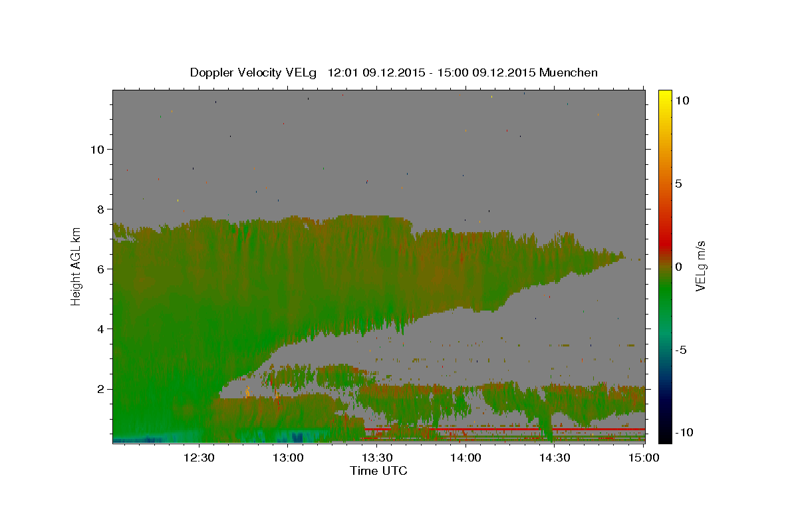Click the height axis label 8
Viewport: 798px width, 532px height.
tap(100, 209)
